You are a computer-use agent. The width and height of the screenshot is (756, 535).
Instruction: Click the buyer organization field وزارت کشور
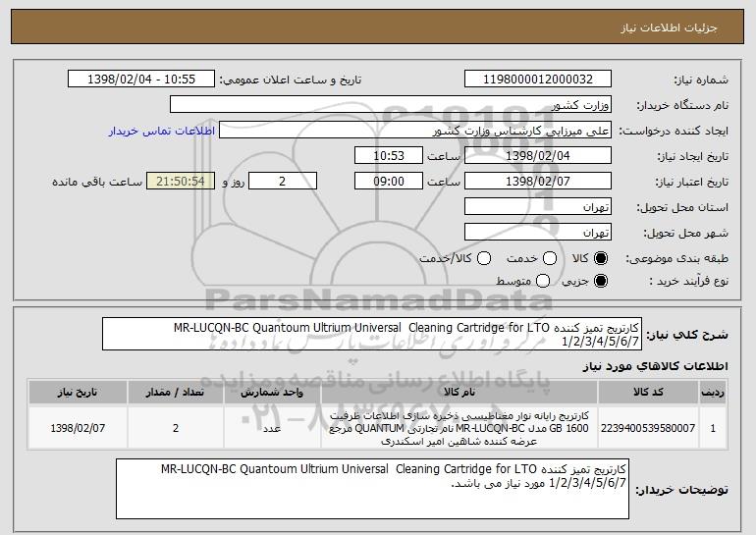(x=391, y=105)
